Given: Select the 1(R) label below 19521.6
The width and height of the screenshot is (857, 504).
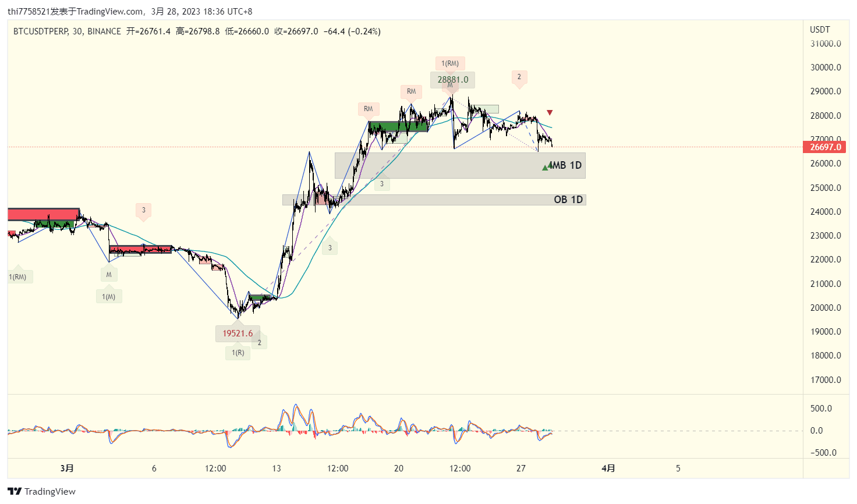Looking at the screenshot, I should (238, 353).
